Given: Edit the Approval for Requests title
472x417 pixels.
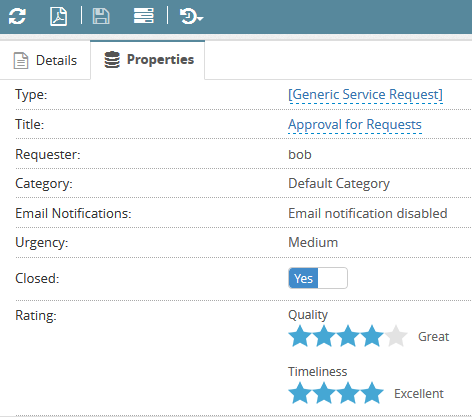Looking at the screenshot, I should click(355, 125).
